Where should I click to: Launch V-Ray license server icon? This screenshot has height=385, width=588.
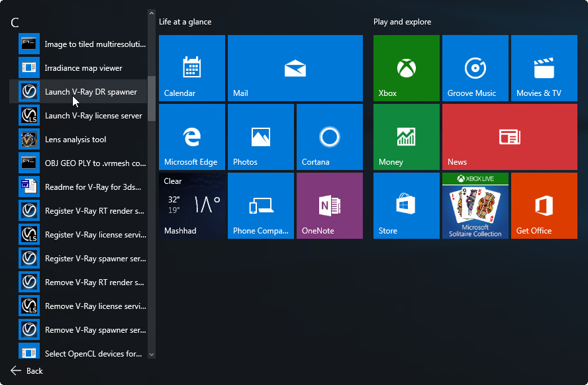point(29,115)
